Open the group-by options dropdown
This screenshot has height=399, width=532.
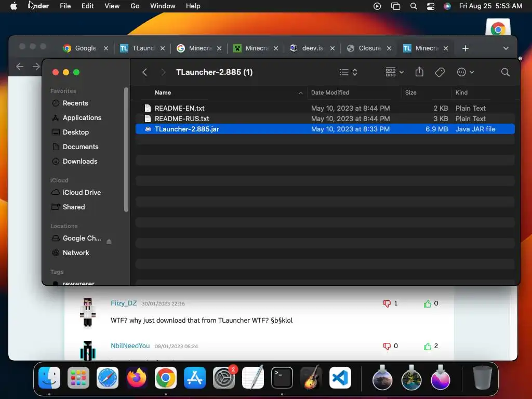pos(395,72)
